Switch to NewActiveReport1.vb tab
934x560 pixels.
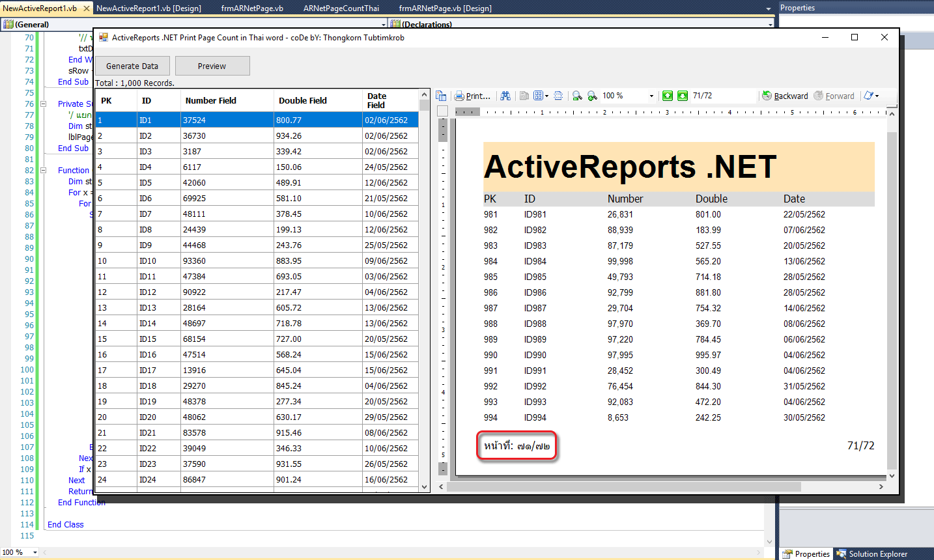point(46,8)
